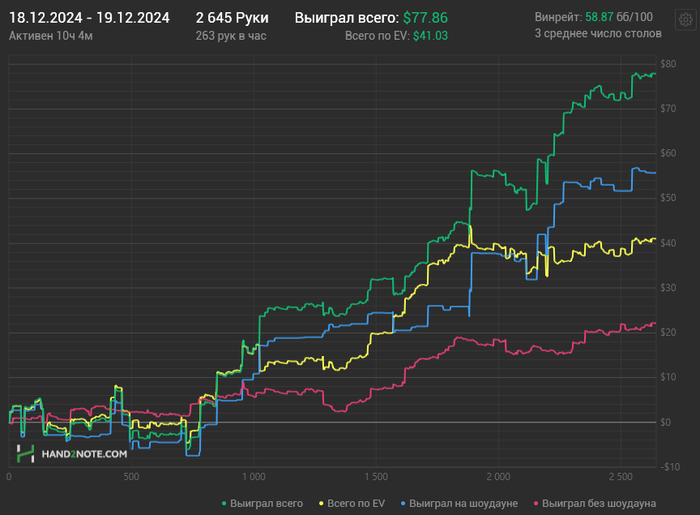This screenshot has height=515, width=700.
Task: Toggle 'Выиграл на шоудауне' legend series
Action: click(x=459, y=503)
